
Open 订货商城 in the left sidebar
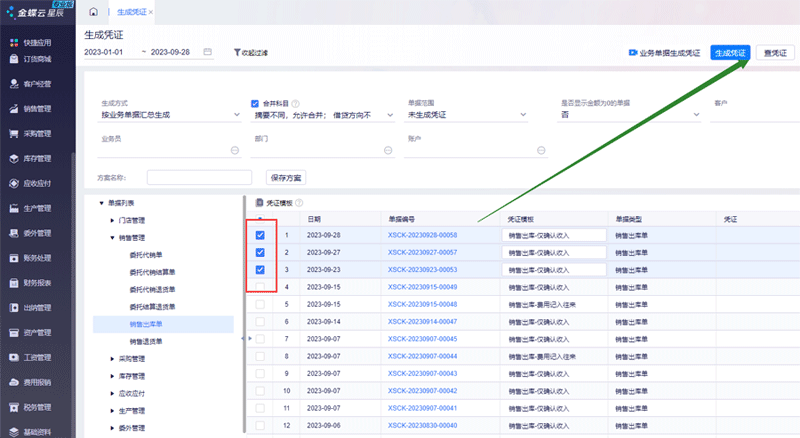coord(31,59)
